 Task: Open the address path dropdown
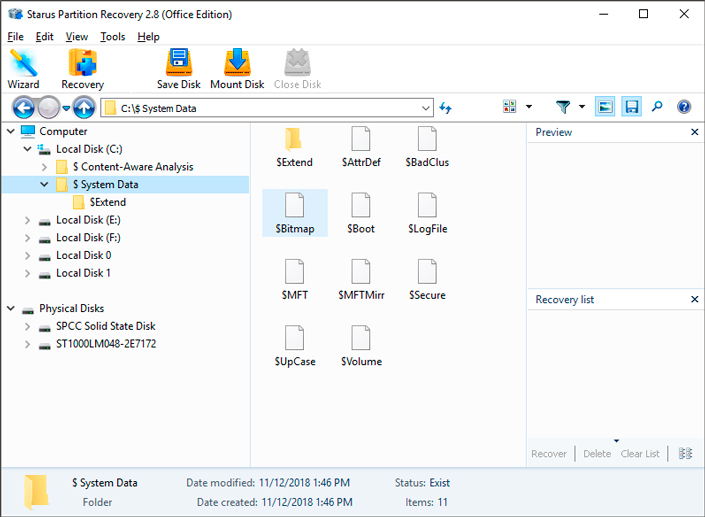pos(425,108)
